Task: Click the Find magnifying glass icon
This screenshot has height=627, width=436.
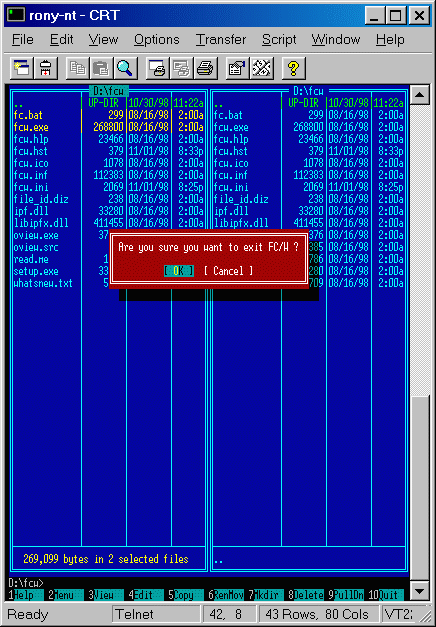Action: tap(126, 68)
